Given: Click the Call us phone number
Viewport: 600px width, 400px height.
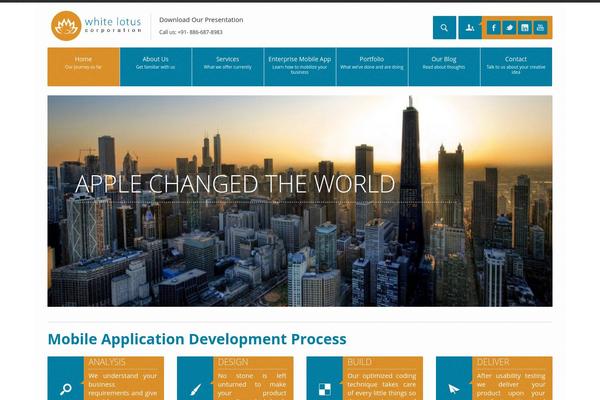Looking at the screenshot, I should click(x=191, y=32).
